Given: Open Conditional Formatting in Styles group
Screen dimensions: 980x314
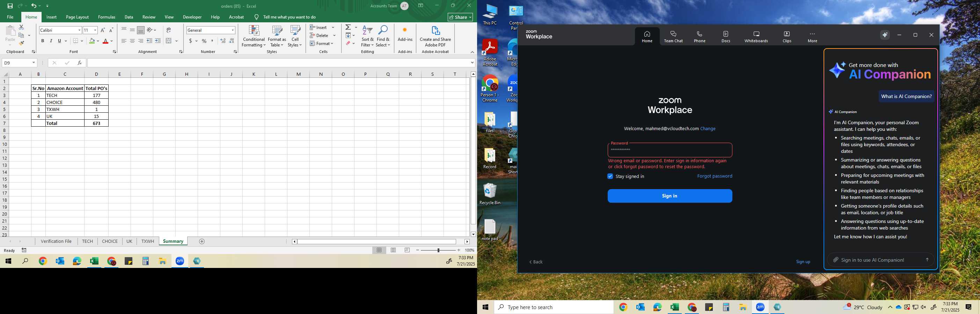Looking at the screenshot, I should click(x=254, y=37).
